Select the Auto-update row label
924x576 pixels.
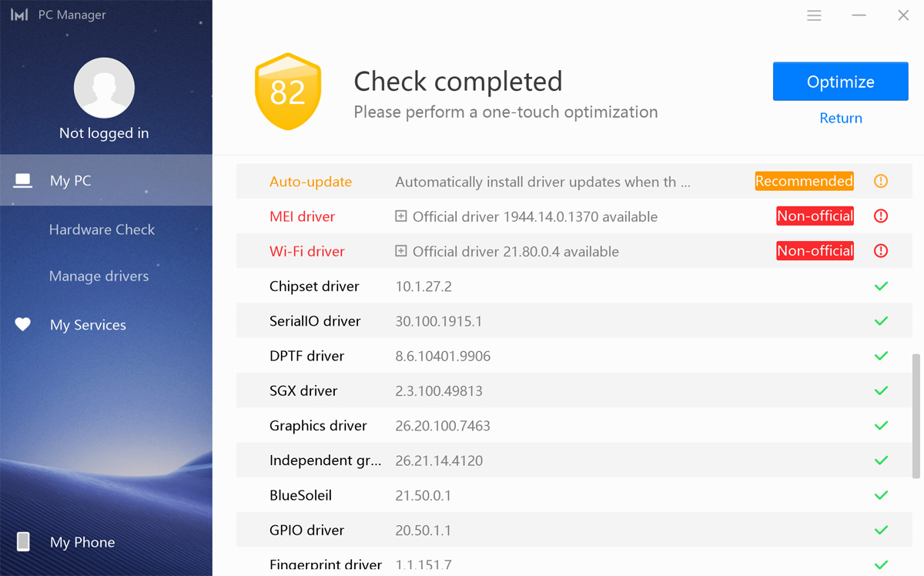[x=310, y=182]
